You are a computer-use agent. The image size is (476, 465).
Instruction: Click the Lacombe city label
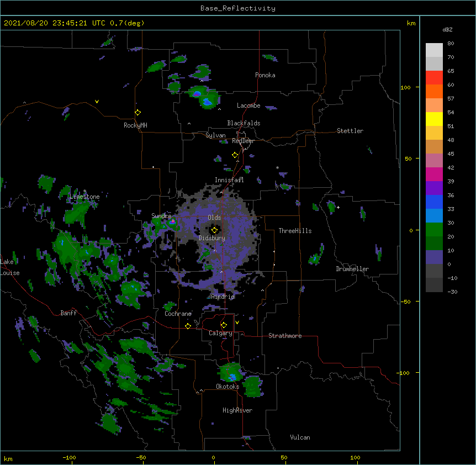click(248, 105)
